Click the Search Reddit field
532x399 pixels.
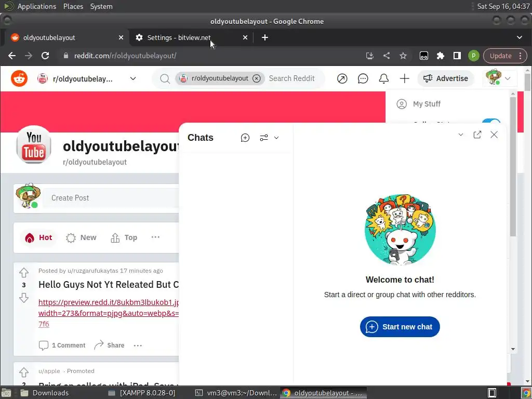[x=292, y=78]
